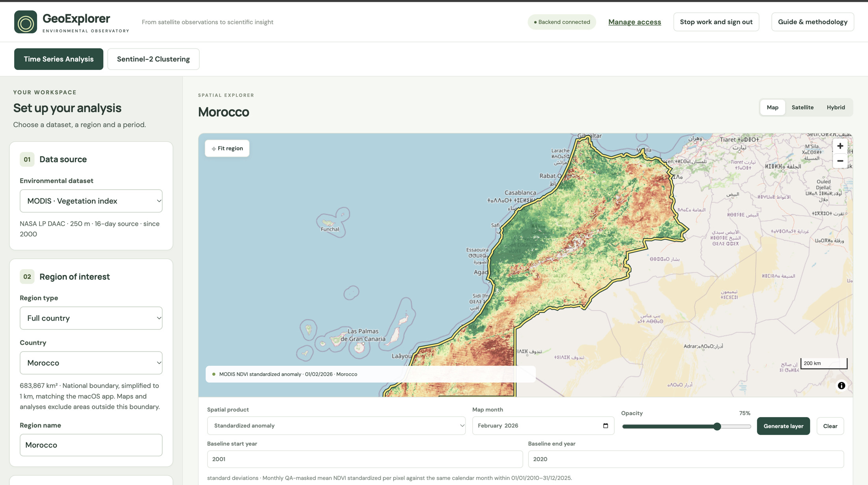This screenshot has width=868, height=485.
Task: Clear the map layer
Action: (x=830, y=426)
